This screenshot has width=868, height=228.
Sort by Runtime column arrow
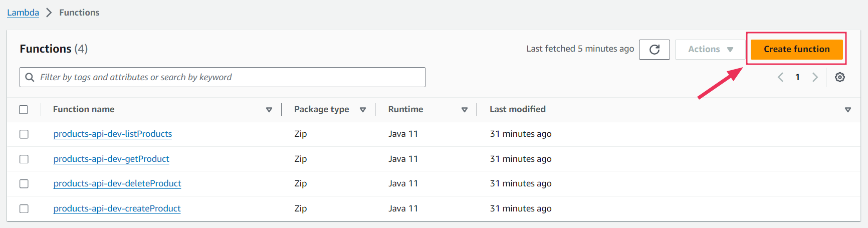point(465,110)
